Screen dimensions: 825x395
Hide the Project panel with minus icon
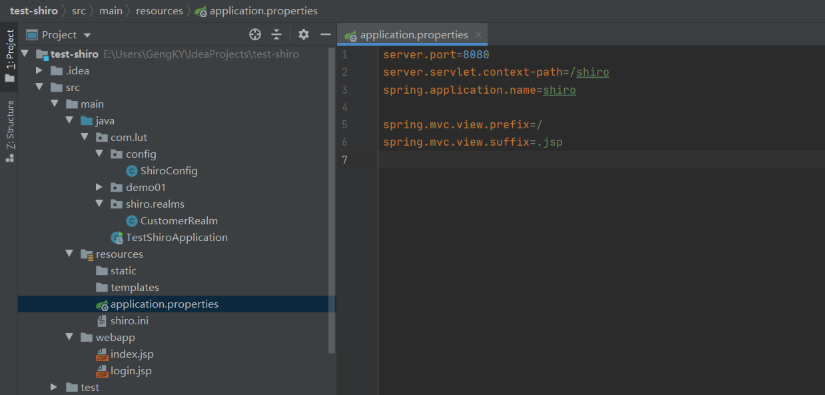point(326,35)
